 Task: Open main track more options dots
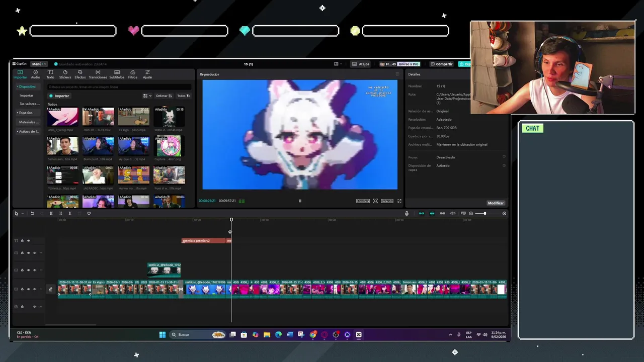[41, 289]
